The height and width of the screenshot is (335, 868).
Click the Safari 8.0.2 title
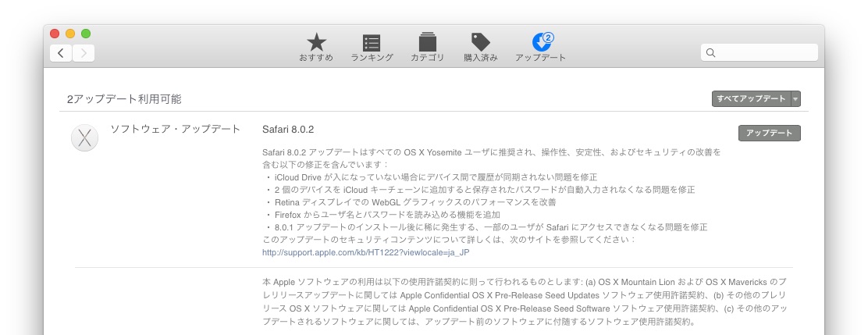tap(288, 130)
